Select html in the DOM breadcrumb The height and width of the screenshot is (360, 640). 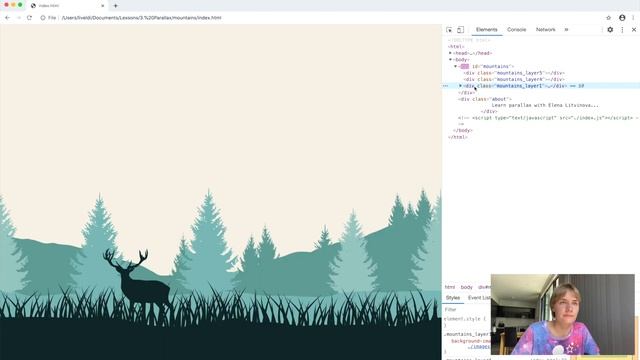[x=449, y=287]
